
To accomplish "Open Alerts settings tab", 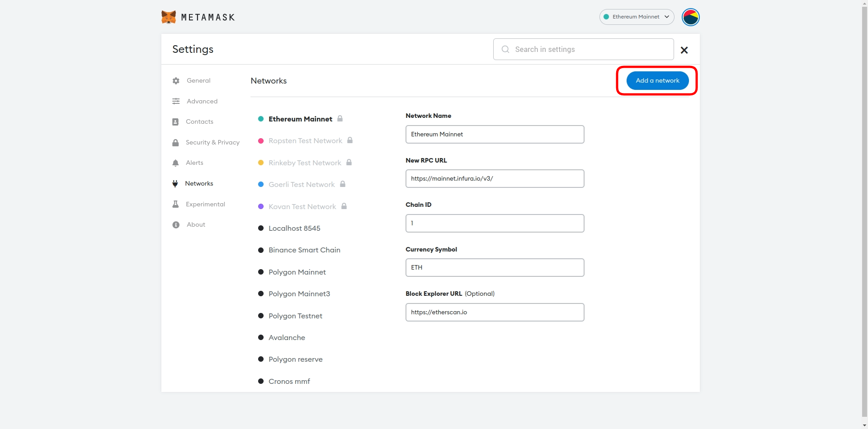I will tap(194, 163).
